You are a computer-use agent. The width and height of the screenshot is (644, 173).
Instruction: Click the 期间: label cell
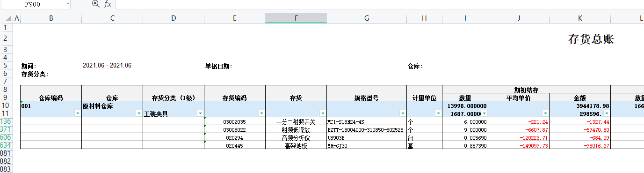(29, 66)
